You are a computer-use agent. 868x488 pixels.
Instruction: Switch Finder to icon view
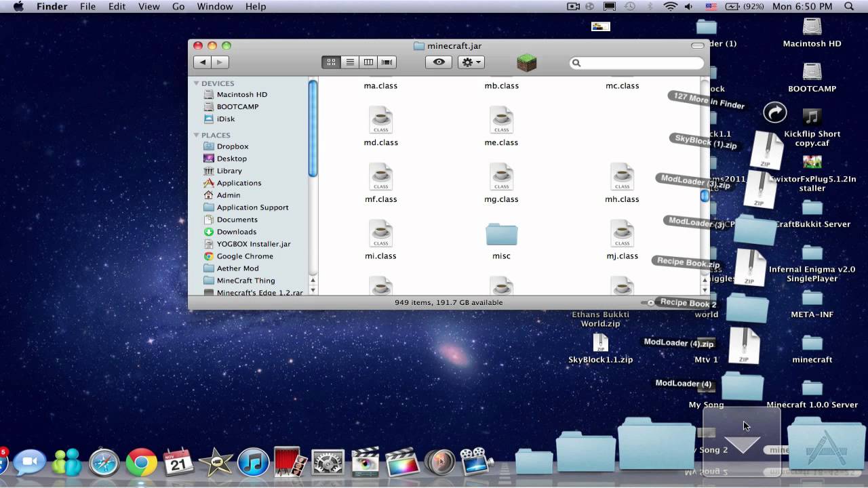[x=331, y=62]
